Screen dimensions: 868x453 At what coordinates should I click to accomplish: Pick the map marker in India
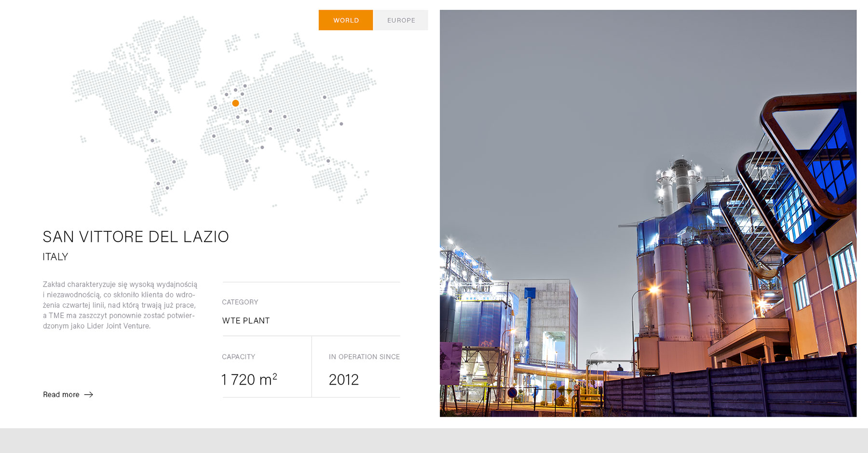pos(298,130)
